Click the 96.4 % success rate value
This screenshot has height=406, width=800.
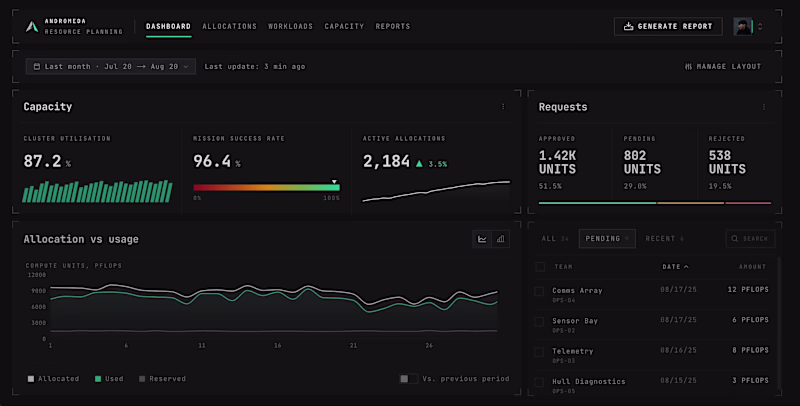[217, 162]
